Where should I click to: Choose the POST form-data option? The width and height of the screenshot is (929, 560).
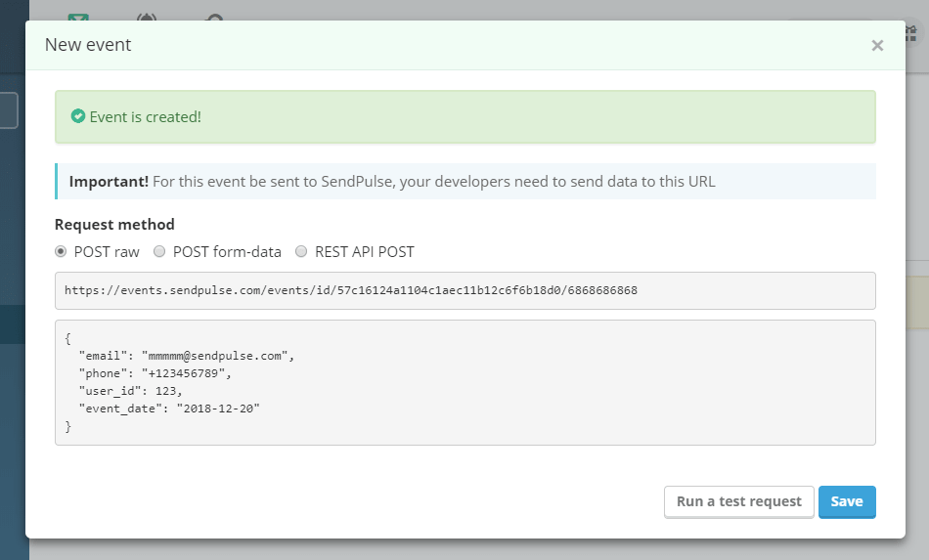pos(159,251)
